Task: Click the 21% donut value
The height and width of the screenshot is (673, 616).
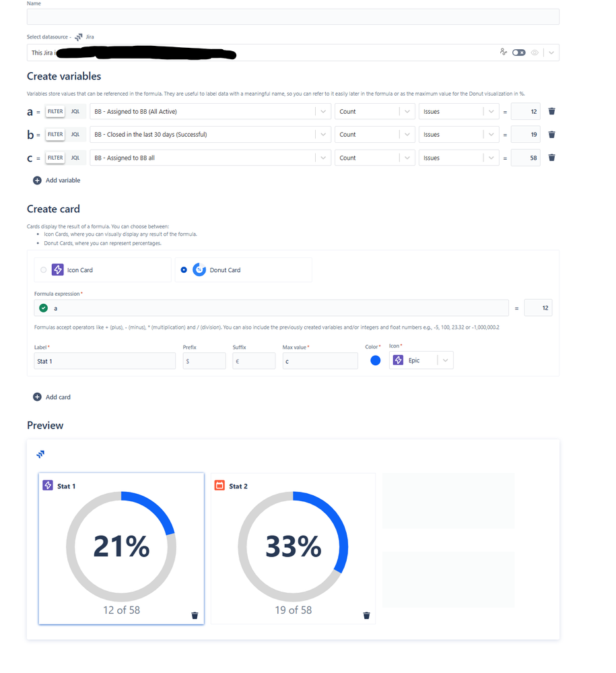Action: (121, 546)
